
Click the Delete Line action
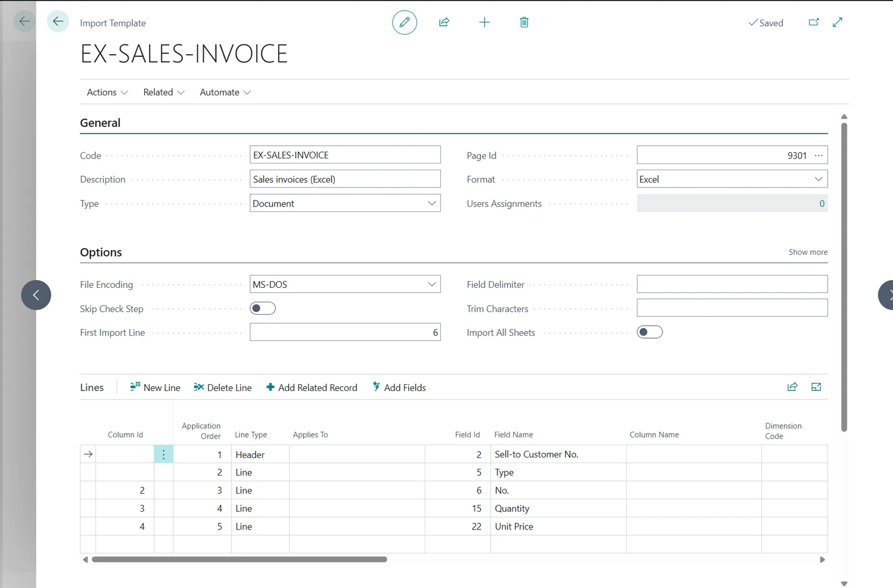[x=223, y=387]
